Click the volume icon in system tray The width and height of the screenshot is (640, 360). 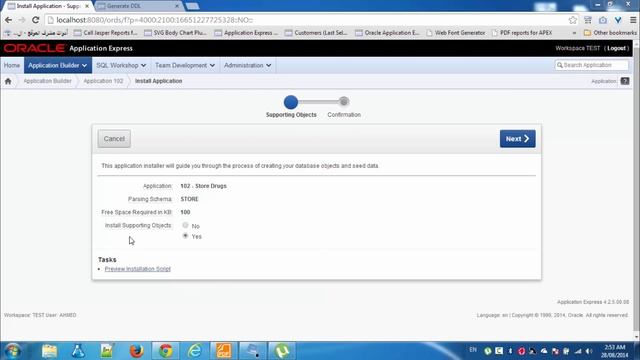tap(589, 351)
